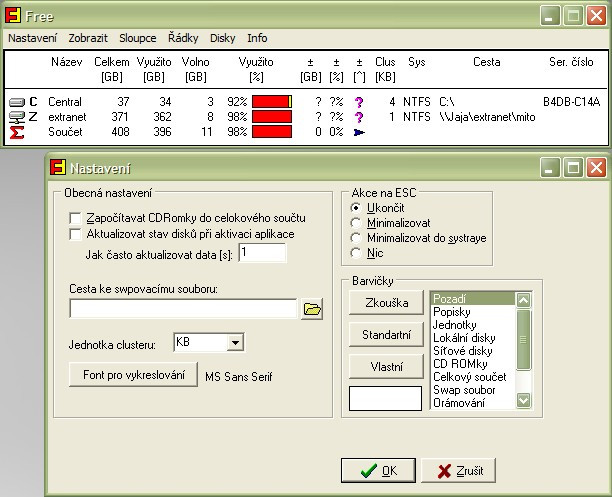Click the color list scrollbar down arrow

(x=523, y=400)
